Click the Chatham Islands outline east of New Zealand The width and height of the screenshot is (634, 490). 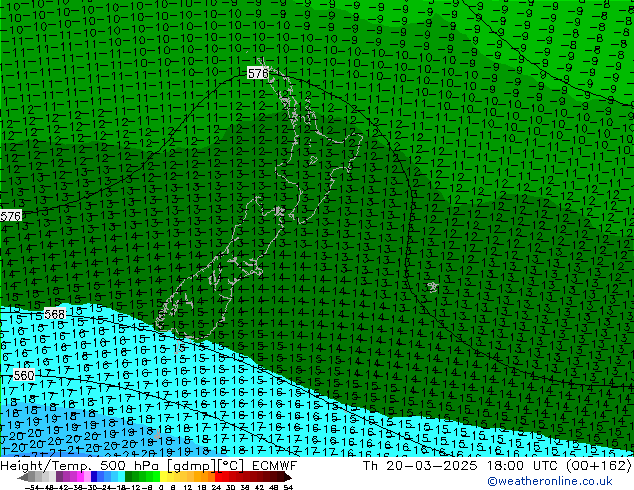coord(433,287)
